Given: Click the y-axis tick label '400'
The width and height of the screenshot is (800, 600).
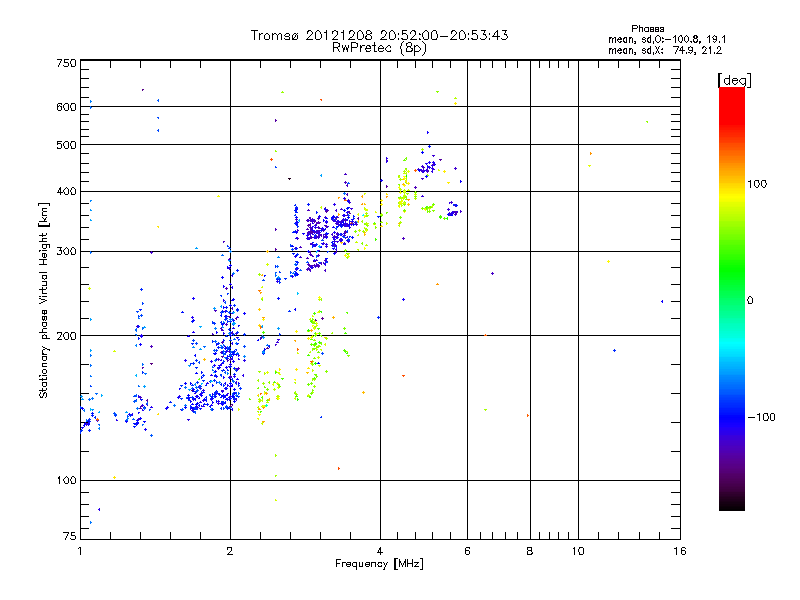Looking at the screenshot, I should pos(67,192).
